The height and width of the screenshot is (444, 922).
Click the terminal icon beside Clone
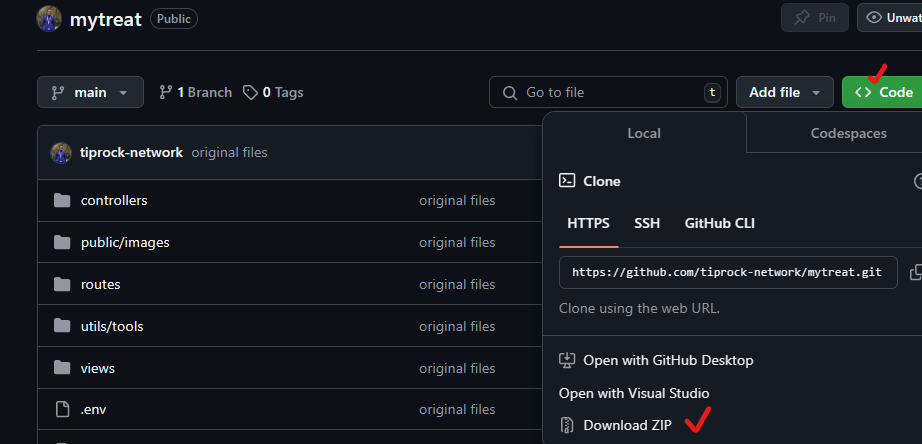567,181
